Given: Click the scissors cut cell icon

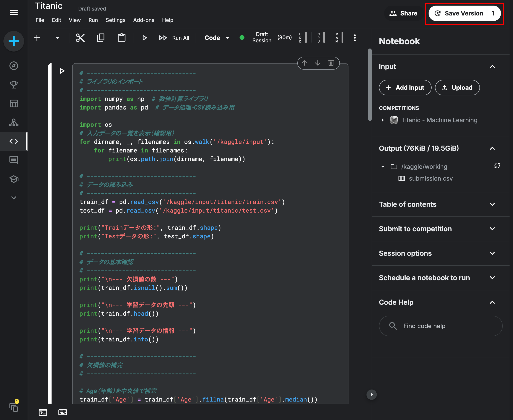Looking at the screenshot, I should click(80, 38).
